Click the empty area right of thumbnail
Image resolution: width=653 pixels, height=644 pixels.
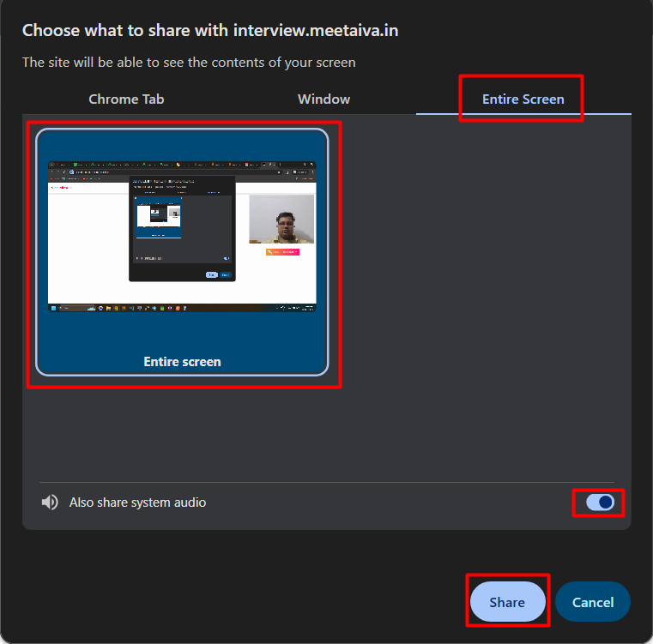[x=481, y=257]
